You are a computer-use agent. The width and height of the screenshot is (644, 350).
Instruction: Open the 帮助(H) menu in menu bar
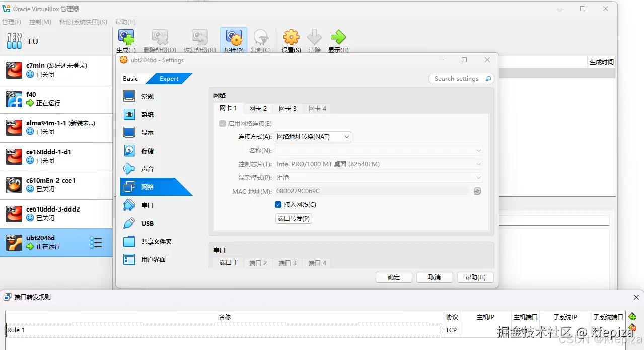point(125,22)
